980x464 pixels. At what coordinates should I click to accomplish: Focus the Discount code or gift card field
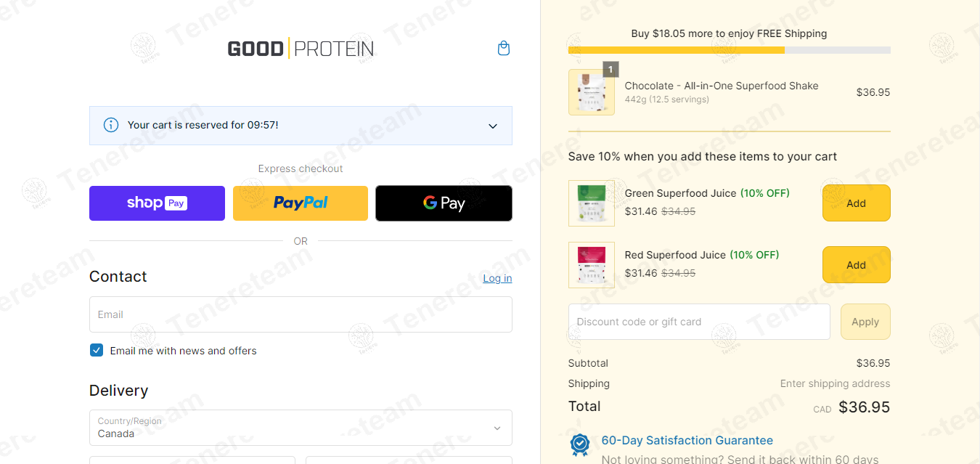(699, 322)
